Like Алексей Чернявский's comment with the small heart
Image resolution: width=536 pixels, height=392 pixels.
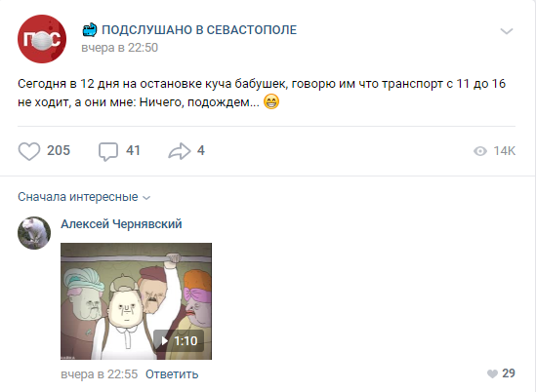click(492, 373)
